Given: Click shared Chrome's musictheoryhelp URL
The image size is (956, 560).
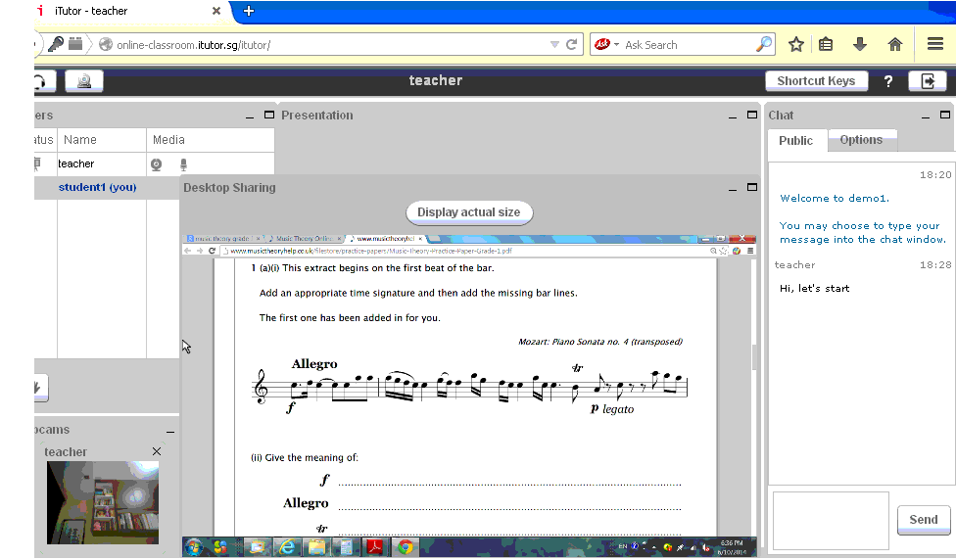Looking at the screenshot, I should pos(370,251).
